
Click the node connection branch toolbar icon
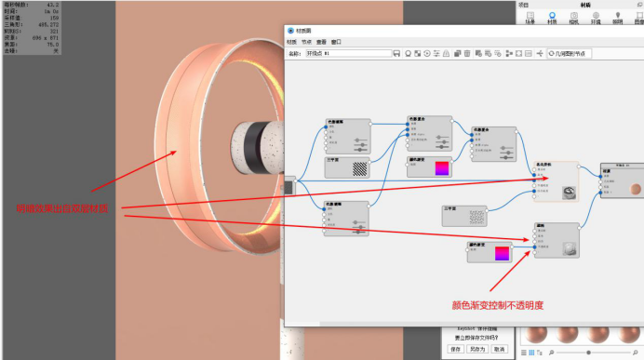540,53
